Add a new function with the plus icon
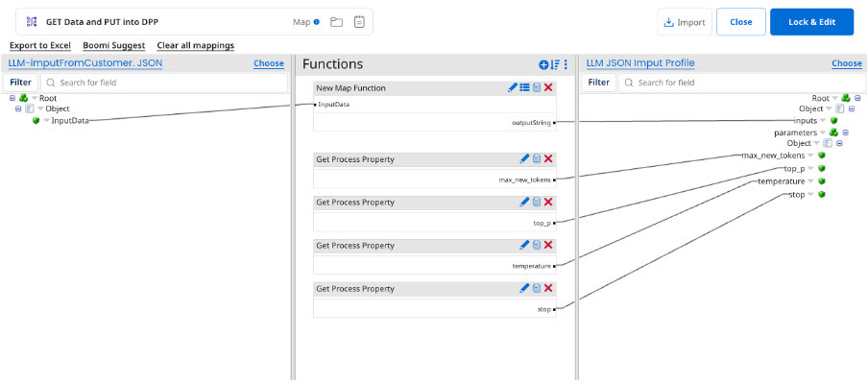 [x=543, y=64]
